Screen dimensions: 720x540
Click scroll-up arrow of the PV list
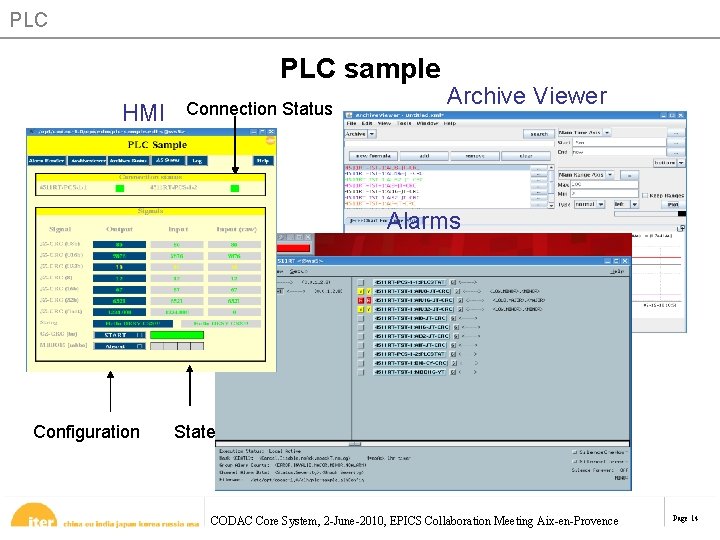[x=551, y=168]
